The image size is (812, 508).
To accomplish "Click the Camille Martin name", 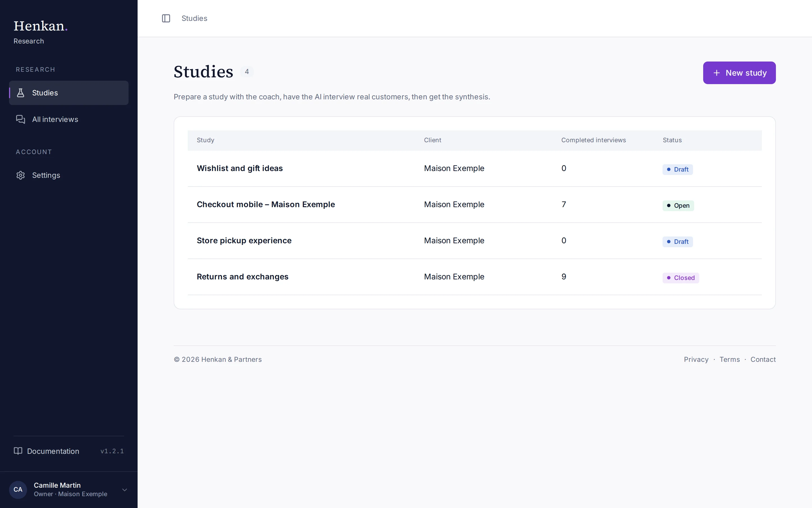I will point(57,485).
